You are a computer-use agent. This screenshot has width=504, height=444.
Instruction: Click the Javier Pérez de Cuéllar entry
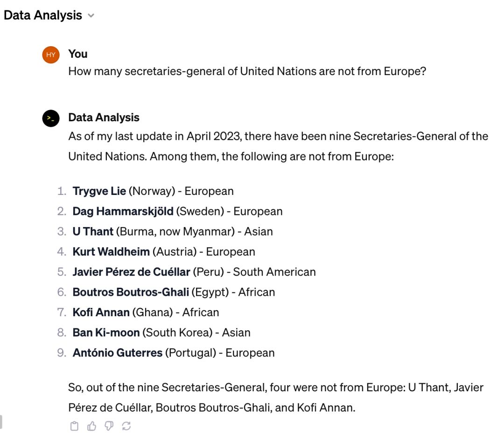click(194, 272)
